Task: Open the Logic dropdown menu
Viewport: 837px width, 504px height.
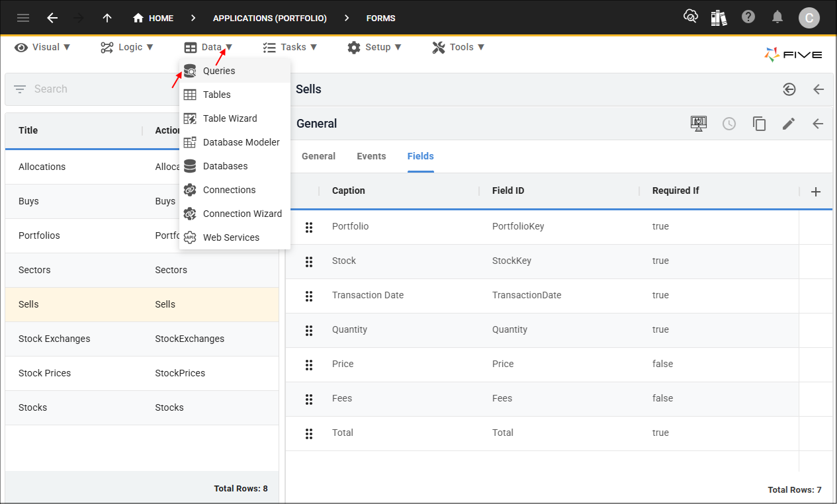Action: point(127,47)
